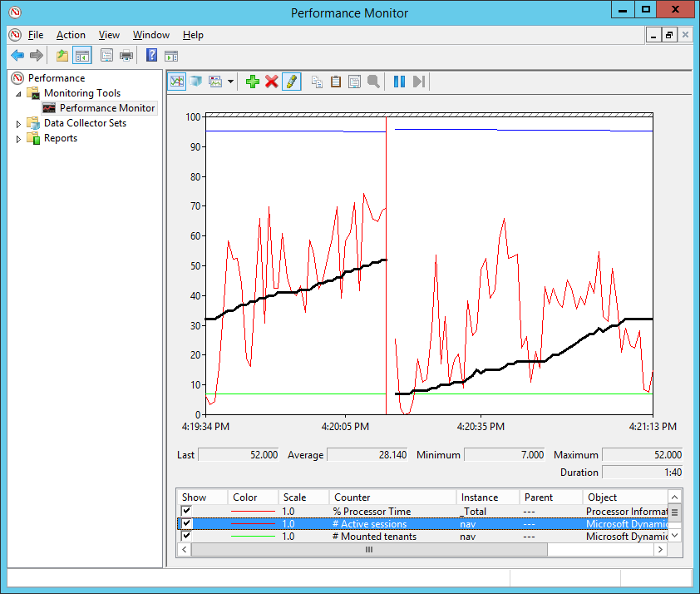Delete selected counter with red X
This screenshot has height=594, width=700.
point(272,82)
